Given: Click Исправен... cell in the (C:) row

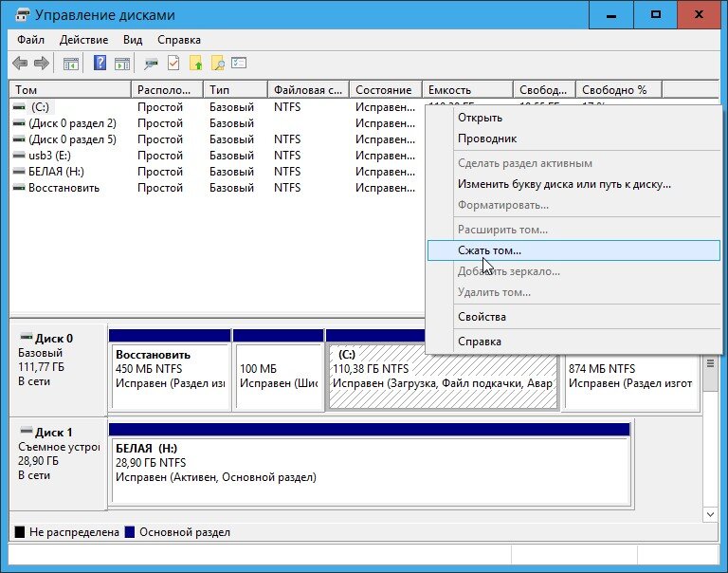Looking at the screenshot, I should tap(385, 107).
